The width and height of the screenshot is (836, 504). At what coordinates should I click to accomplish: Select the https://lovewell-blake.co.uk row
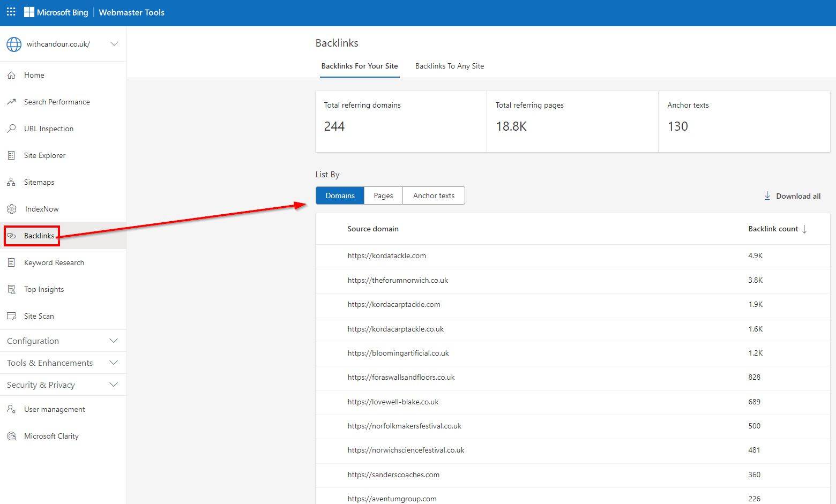(x=573, y=402)
